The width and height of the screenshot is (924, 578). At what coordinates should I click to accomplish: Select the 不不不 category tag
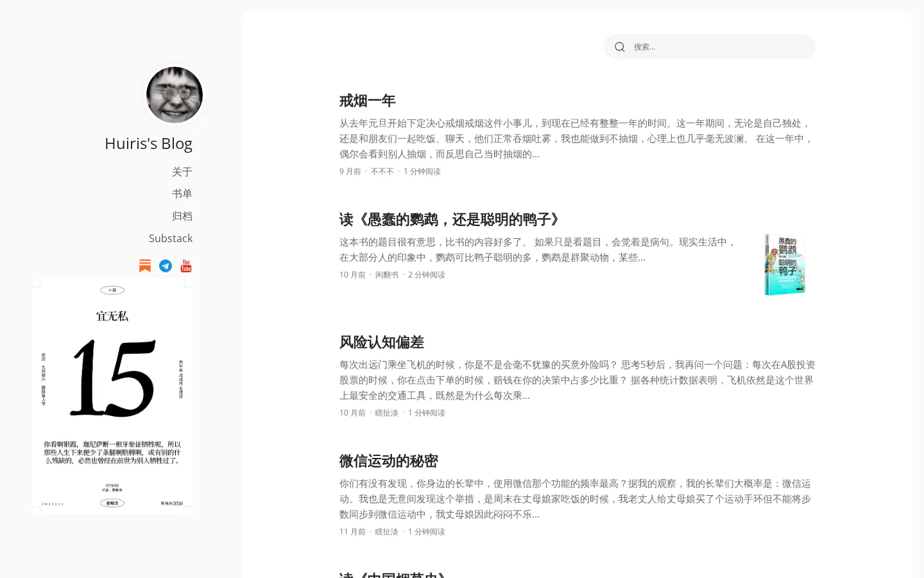tap(382, 171)
